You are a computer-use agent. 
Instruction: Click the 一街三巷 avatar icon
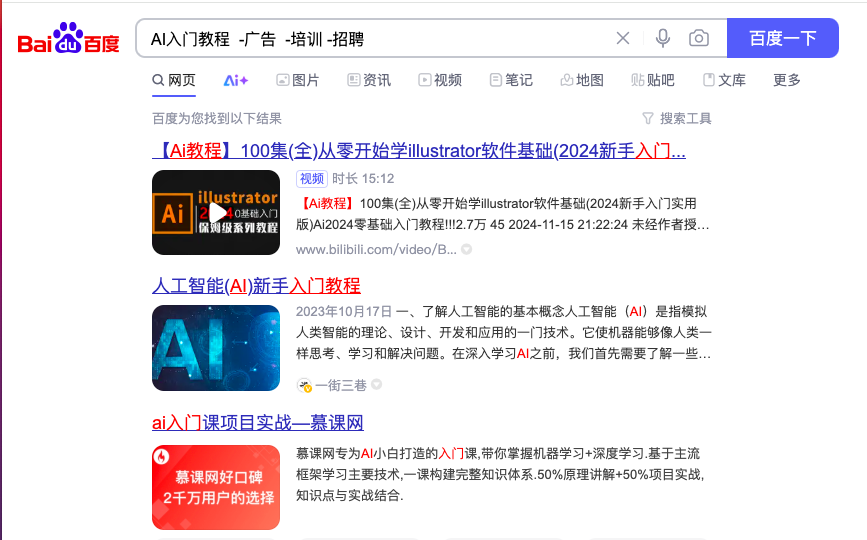coord(304,385)
